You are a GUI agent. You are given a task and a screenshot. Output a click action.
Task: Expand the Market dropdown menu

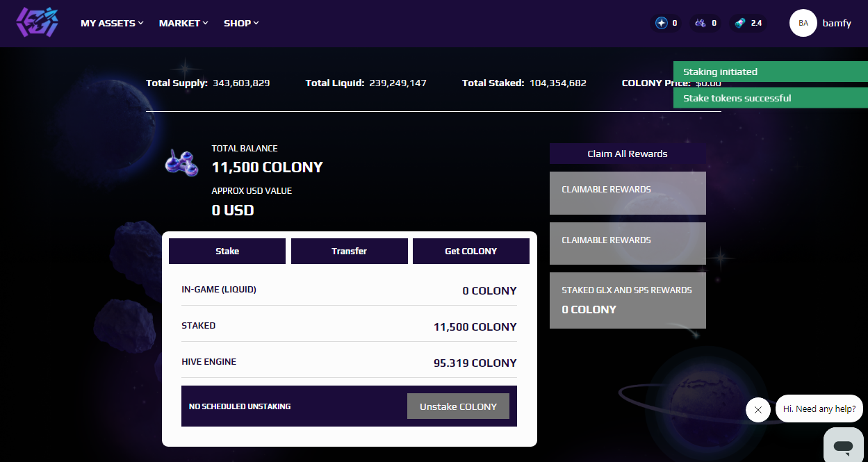coord(183,23)
